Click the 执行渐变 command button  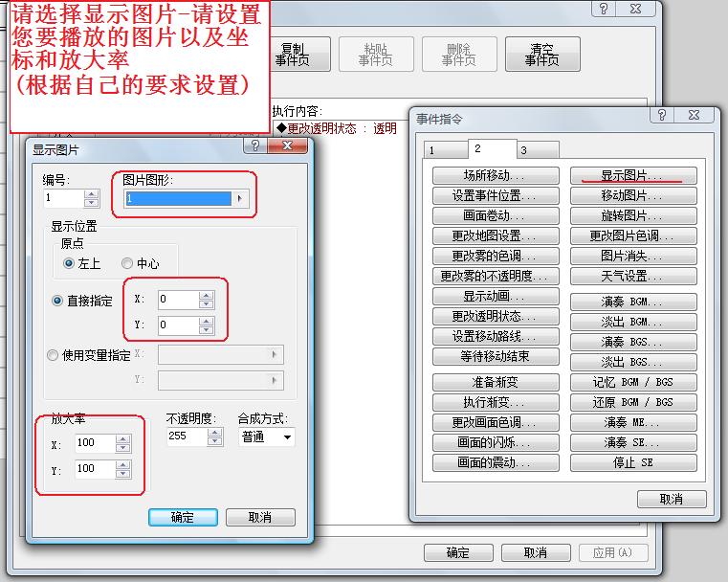pyautogui.click(x=496, y=402)
